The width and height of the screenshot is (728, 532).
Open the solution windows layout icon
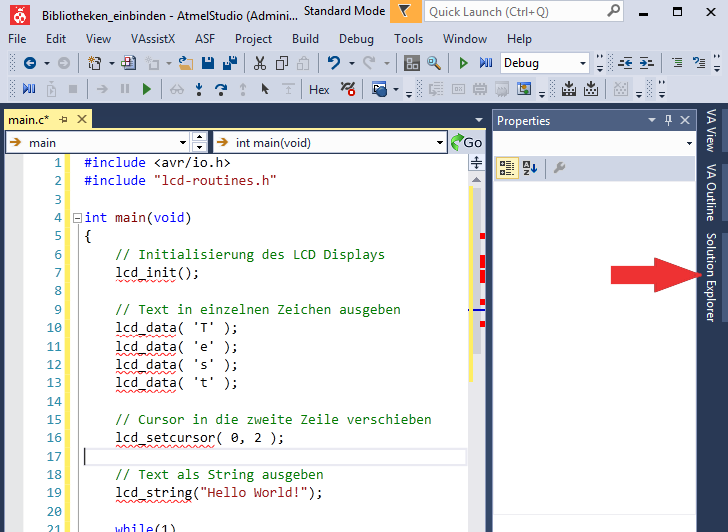[x=411, y=63]
